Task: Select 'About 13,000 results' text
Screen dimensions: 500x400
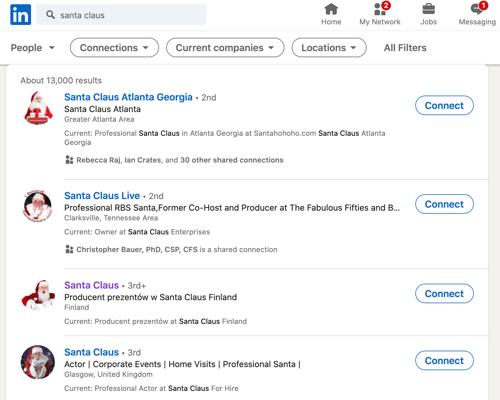Action: tap(61, 80)
